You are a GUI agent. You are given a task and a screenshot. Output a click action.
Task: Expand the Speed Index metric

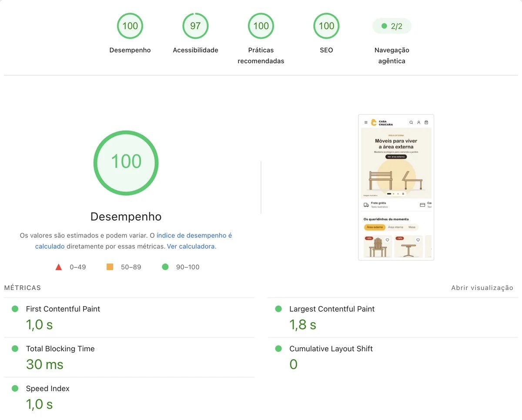pyautogui.click(x=129, y=397)
